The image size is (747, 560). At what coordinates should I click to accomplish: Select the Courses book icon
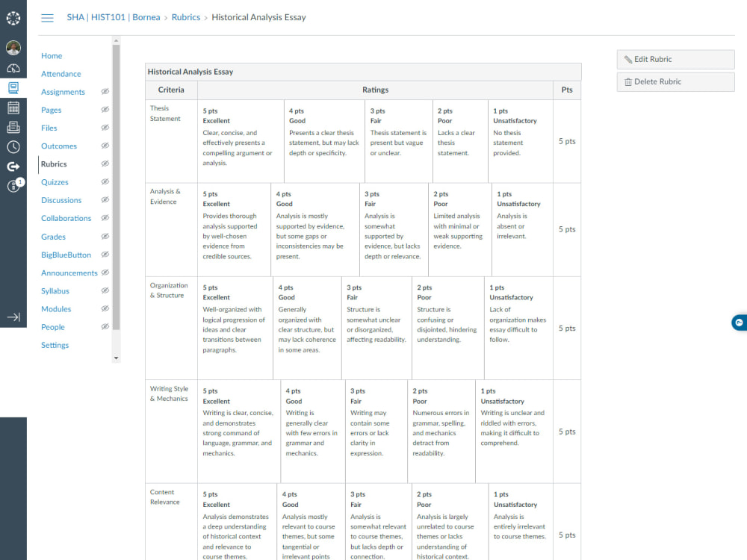pos(13,88)
